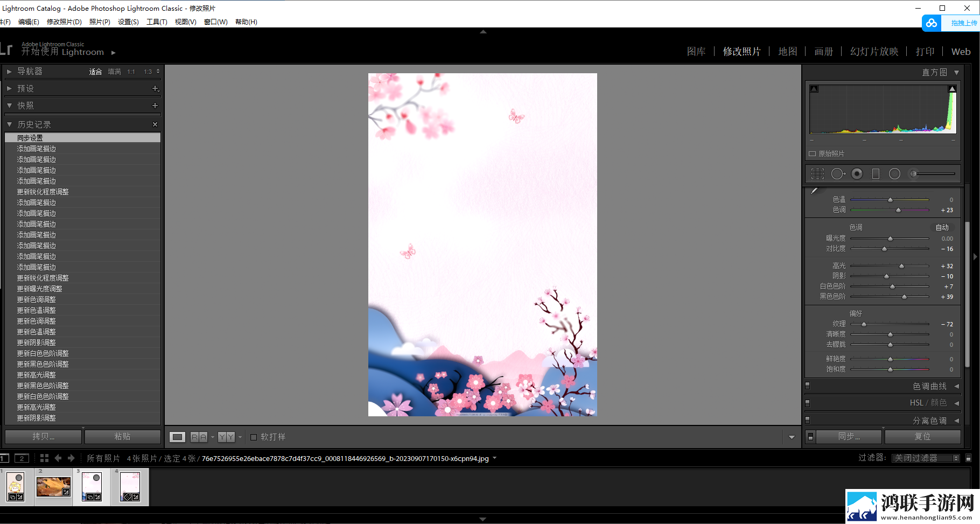The height and width of the screenshot is (524, 980).
Task: Open grid view from filmstrip bar
Action: click(x=44, y=458)
